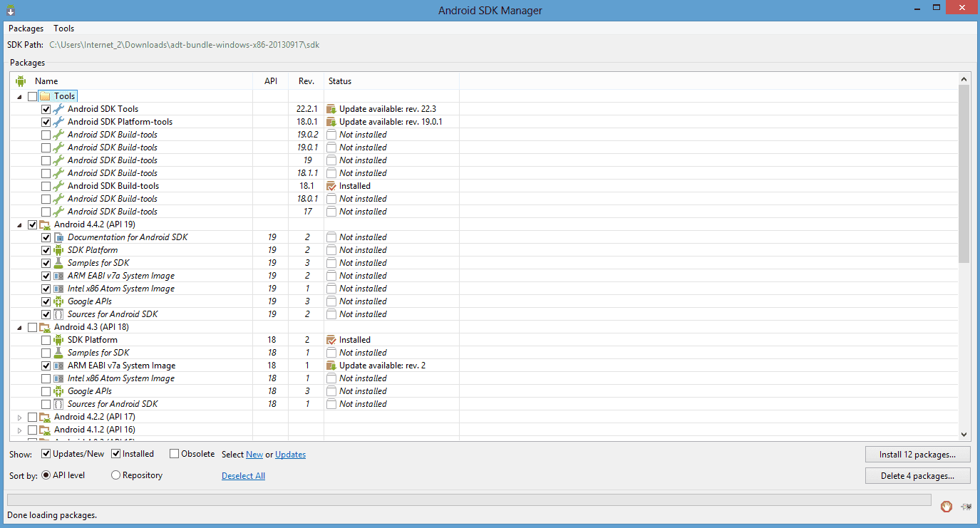Screen dimensions: 980x528
Task: Click the API 19 Samples for SDK flask icon
Action: pos(58,263)
